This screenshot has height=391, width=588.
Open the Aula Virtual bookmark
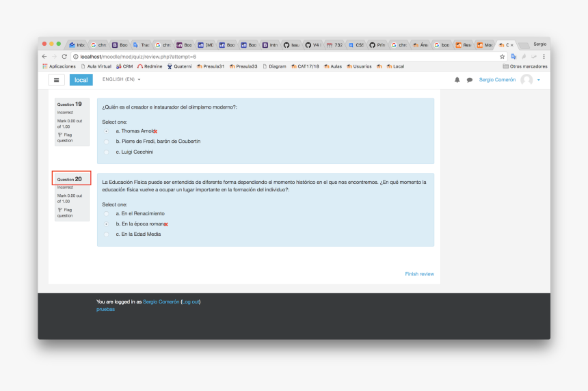coord(96,66)
